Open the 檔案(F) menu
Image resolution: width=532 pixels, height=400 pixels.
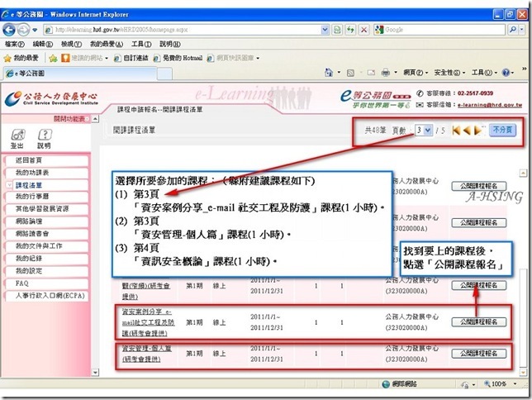(x=15, y=44)
